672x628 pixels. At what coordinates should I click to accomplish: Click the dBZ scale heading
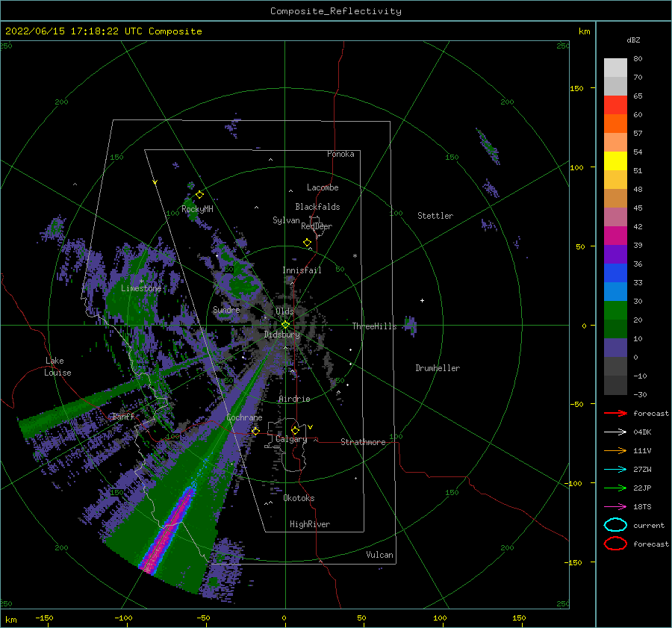coord(633,40)
